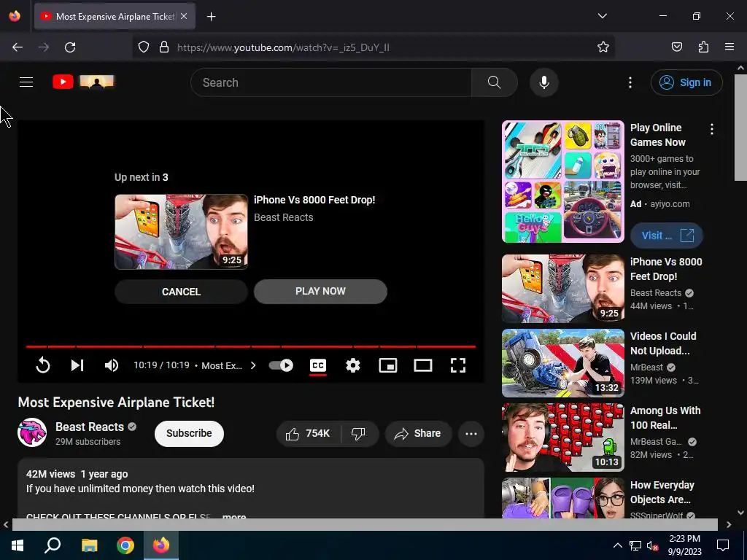Toggle closed captions CC button
The width and height of the screenshot is (747, 560).
(318, 365)
